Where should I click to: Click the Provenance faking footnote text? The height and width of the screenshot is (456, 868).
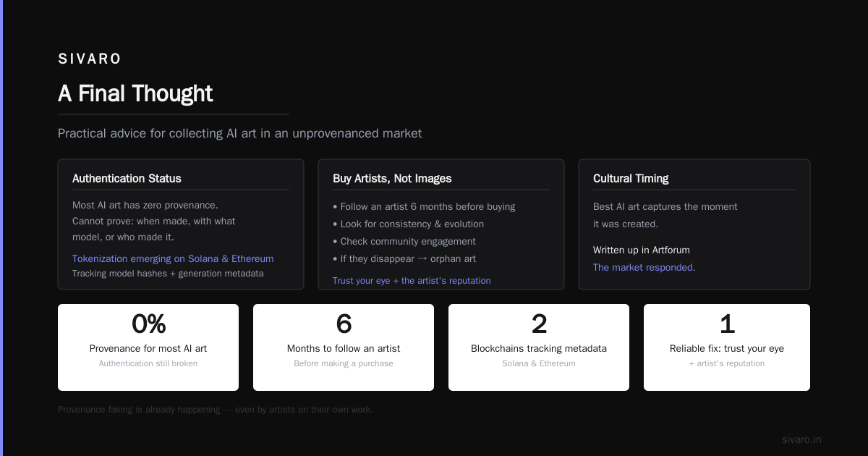point(216,410)
